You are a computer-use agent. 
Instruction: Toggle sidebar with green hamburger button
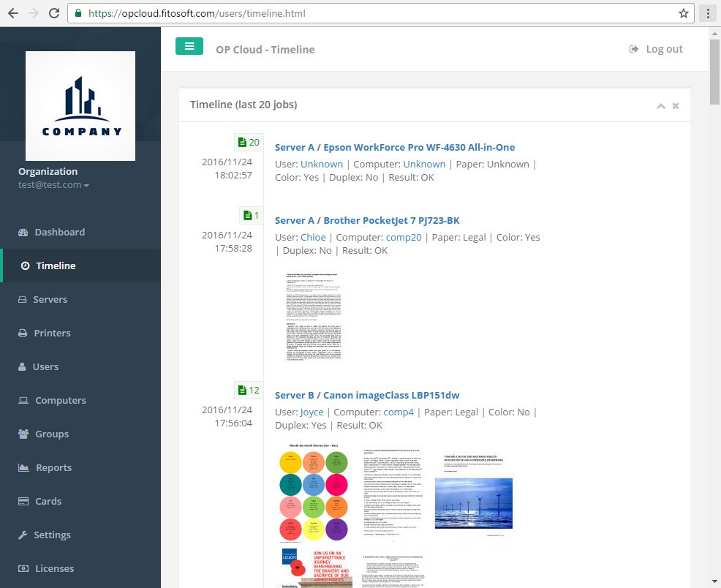click(x=189, y=46)
